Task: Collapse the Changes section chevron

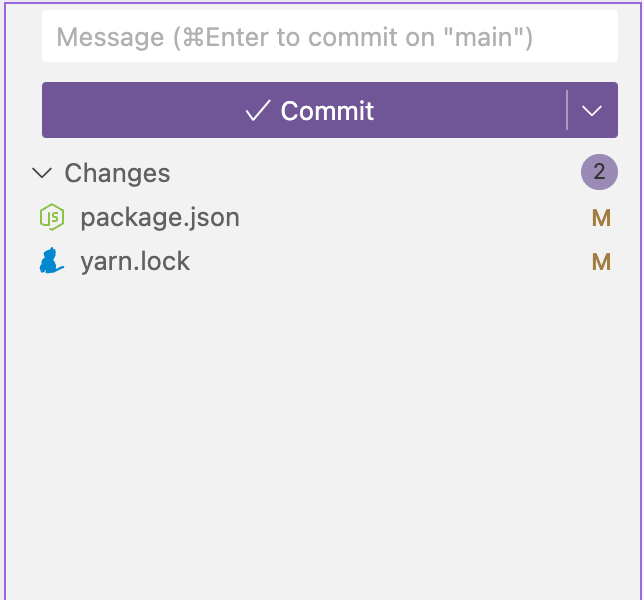Action: (x=42, y=173)
